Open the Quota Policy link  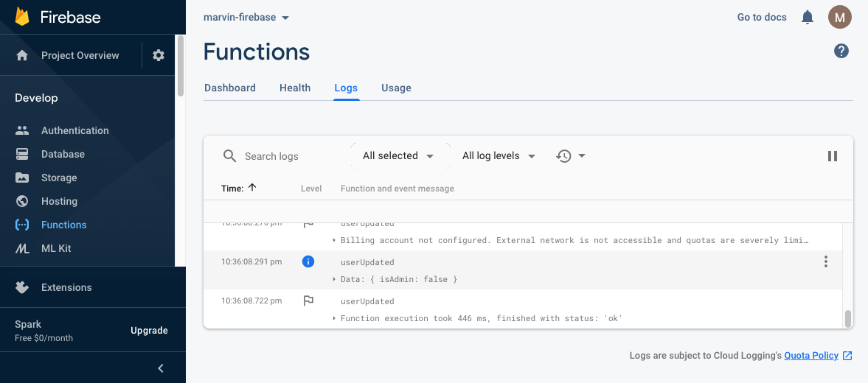[x=811, y=356]
